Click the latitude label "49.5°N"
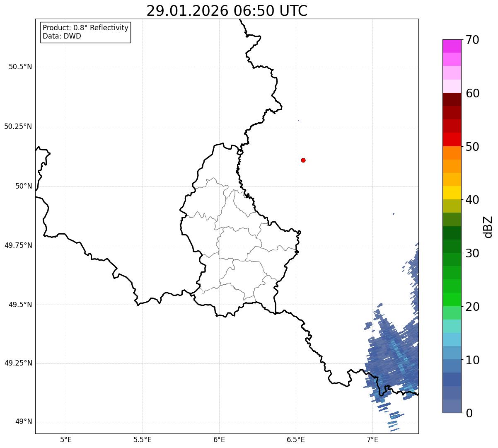 (20, 305)
